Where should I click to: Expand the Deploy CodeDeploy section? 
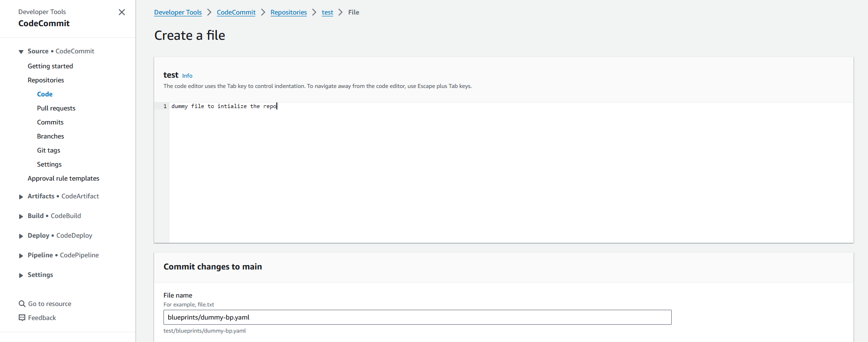point(21,236)
